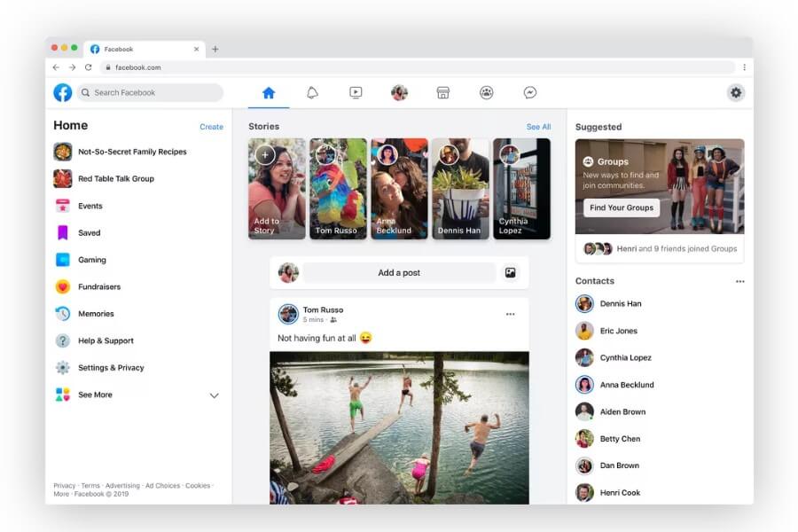The height and width of the screenshot is (532, 798).
Task: Open the profile avatar tab in navigation
Action: click(399, 92)
